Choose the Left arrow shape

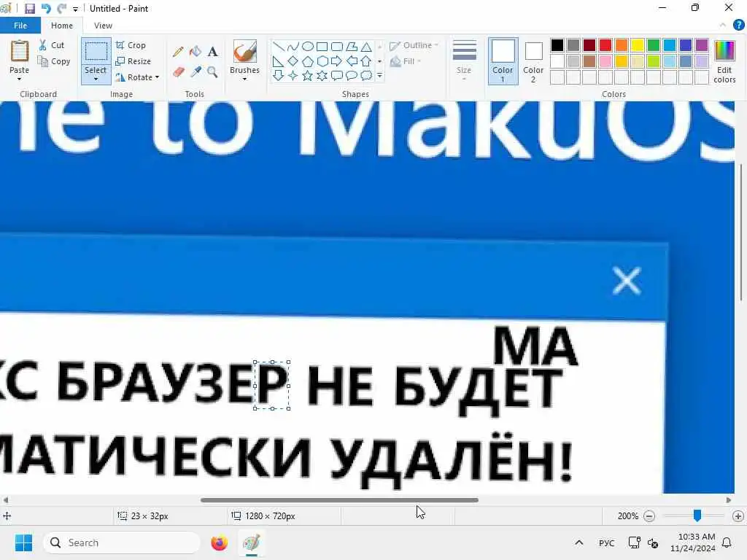click(x=352, y=61)
